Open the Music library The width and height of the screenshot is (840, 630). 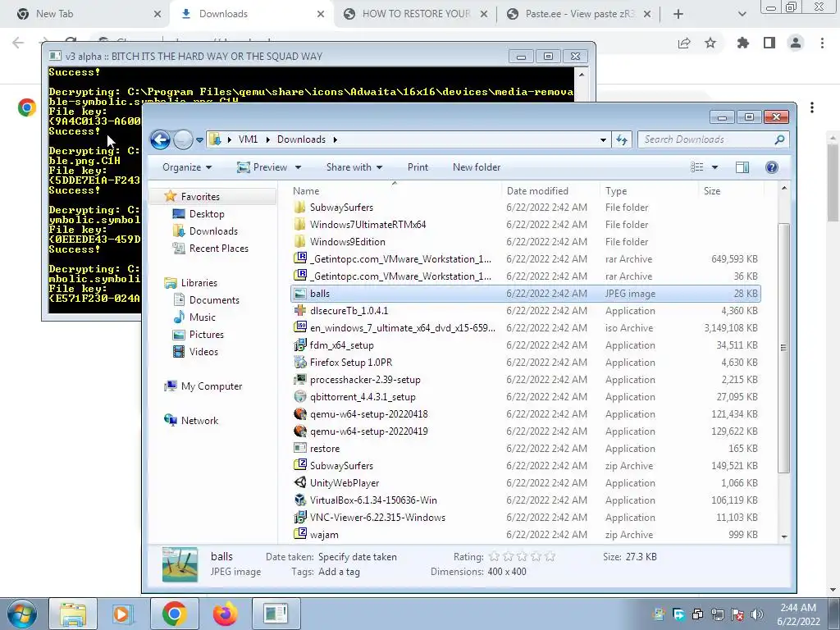[x=202, y=317]
